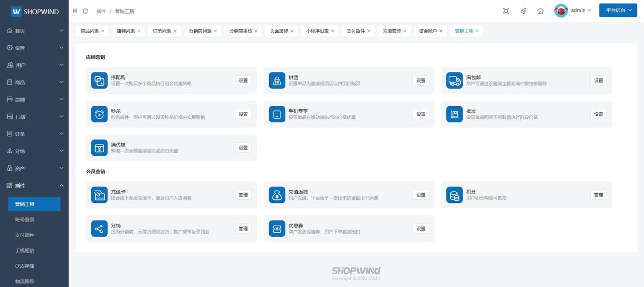Click 设置 button for 充值返钱

click(421, 195)
